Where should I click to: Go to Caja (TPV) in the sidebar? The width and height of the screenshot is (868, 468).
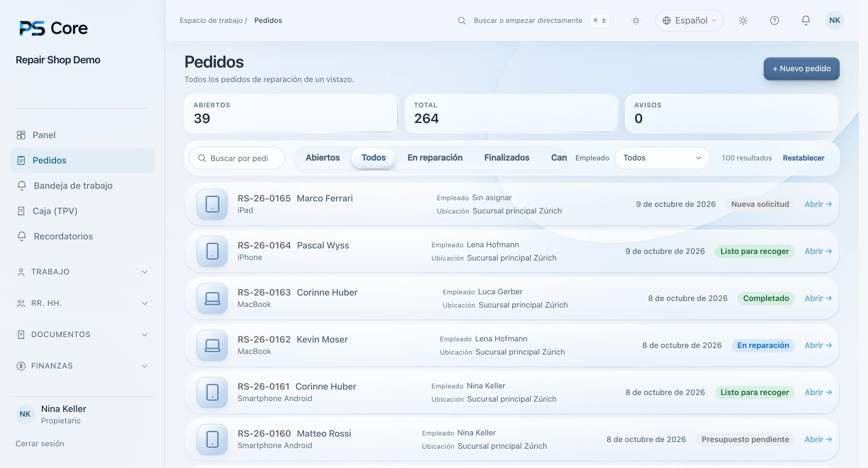pyautogui.click(x=82, y=211)
